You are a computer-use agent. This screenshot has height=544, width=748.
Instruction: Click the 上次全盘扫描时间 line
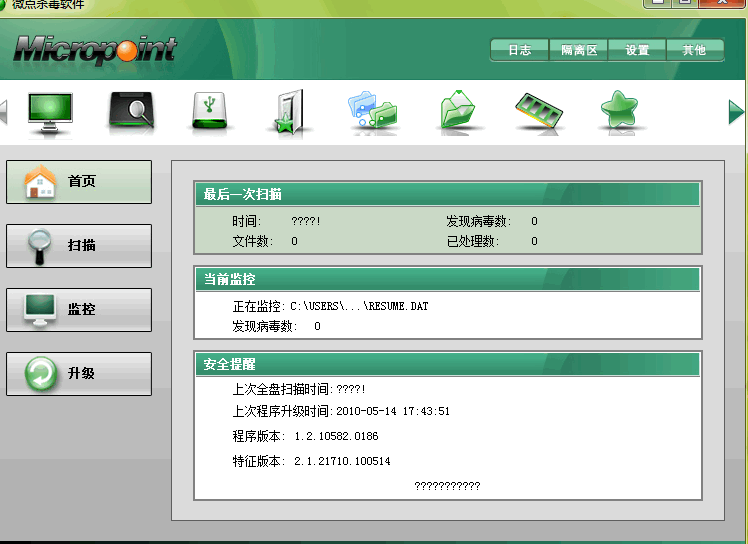tap(299, 389)
